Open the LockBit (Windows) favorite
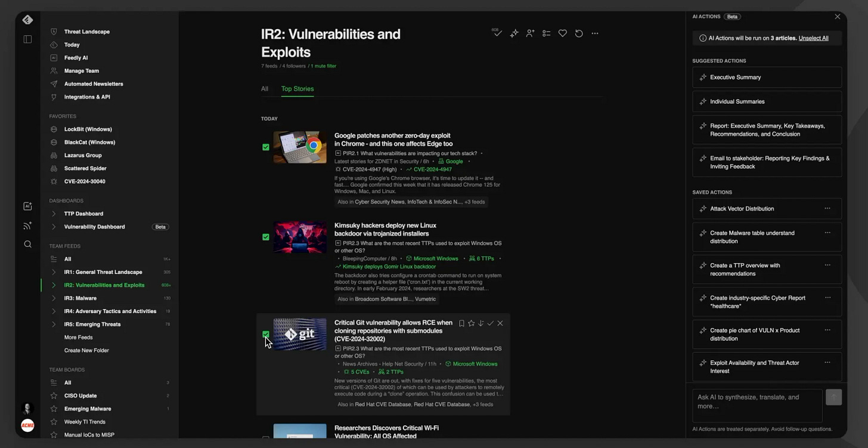The width and height of the screenshot is (868, 448). (x=88, y=129)
